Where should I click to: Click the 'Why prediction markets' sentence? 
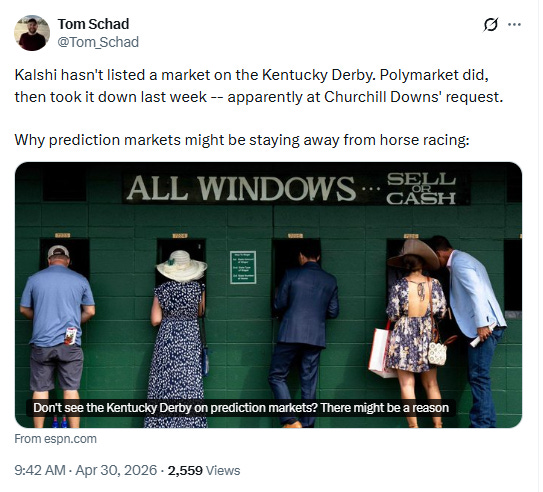coord(242,140)
